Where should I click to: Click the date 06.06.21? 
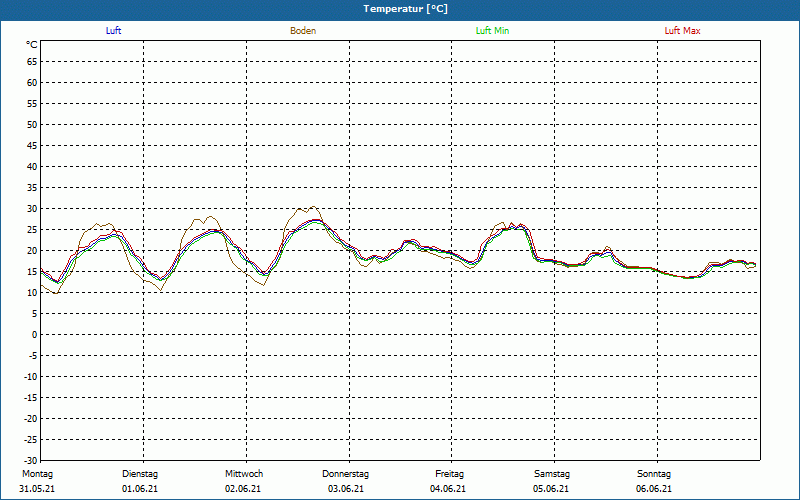[x=654, y=489]
